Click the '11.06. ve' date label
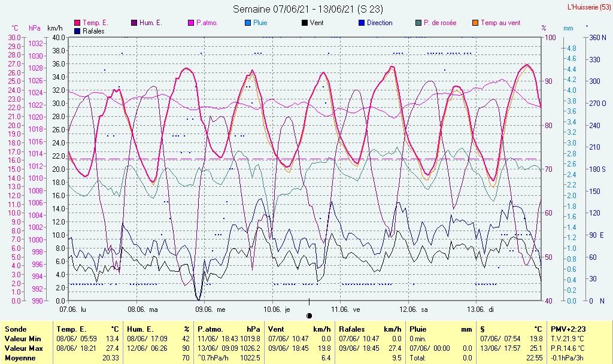This screenshot has width=613, height=364. pos(345,310)
